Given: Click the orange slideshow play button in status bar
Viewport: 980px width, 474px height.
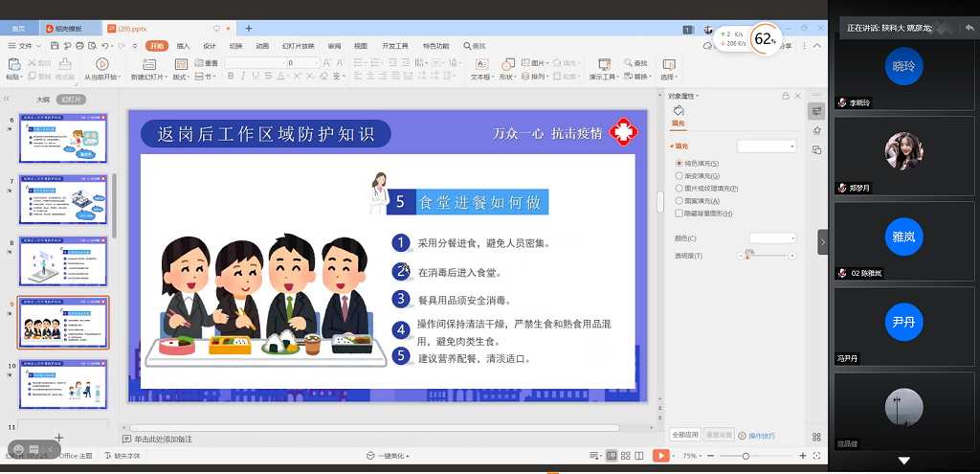Looking at the screenshot, I should 660,456.
